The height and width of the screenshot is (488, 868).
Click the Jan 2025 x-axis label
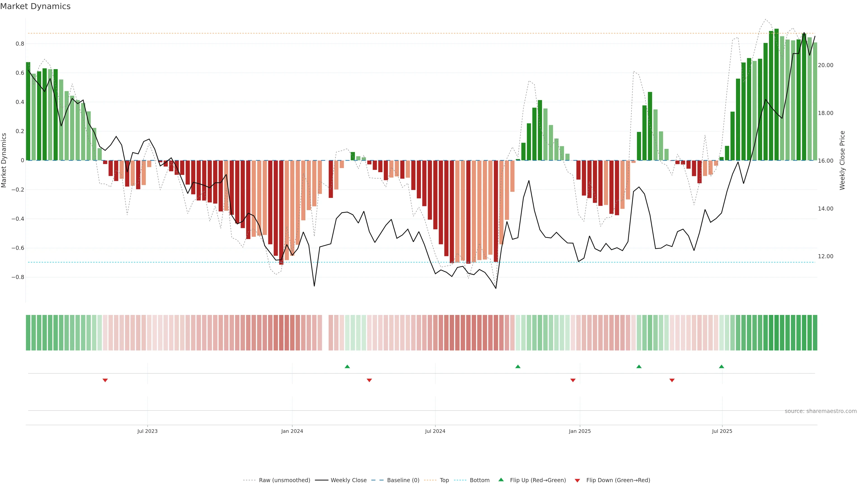pyautogui.click(x=580, y=431)
